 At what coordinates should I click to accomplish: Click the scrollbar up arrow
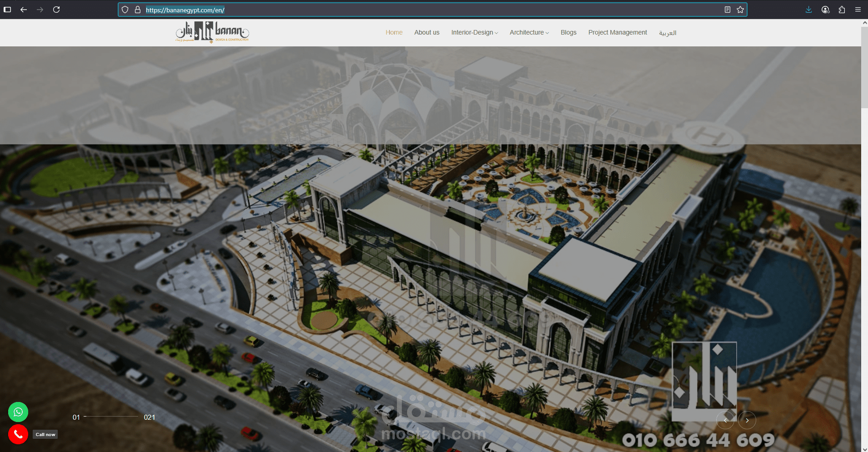(864, 22)
